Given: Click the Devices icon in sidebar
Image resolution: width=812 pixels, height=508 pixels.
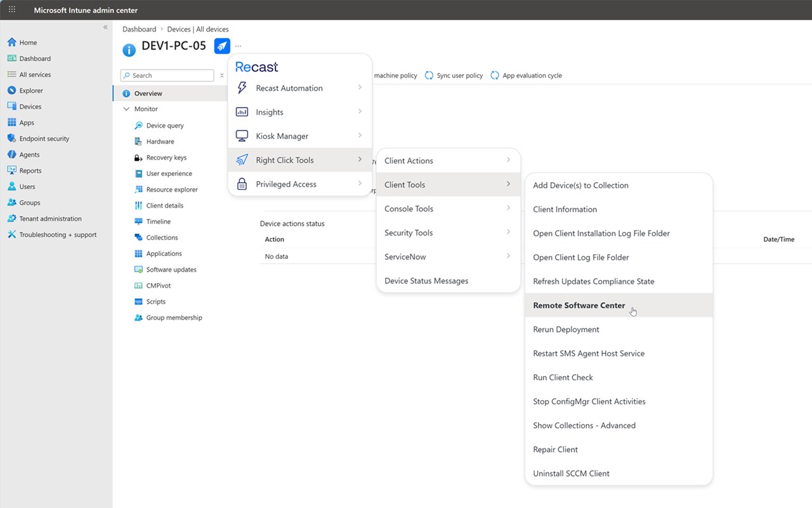Looking at the screenshot, I should tap(11, 107).
